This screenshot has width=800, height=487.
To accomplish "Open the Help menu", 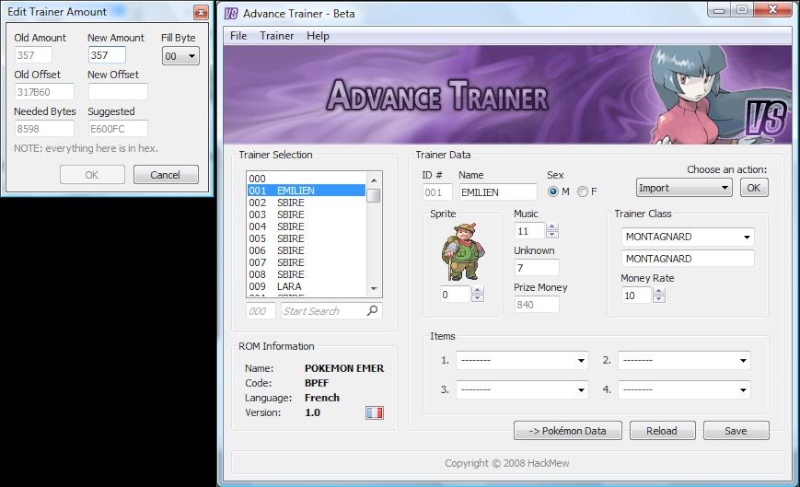I will (318, 36).
